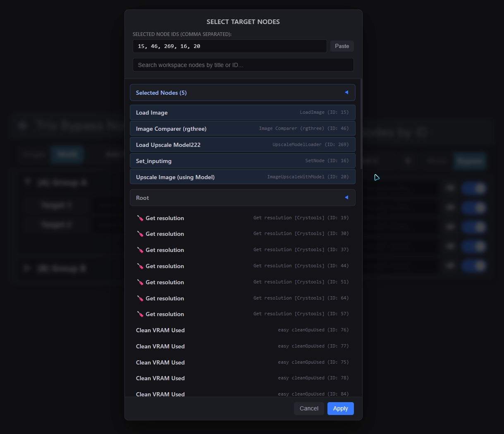Screen dimensions: 504x434
Task: Select Clean VRAM Used node ID 84
Action: (x=243, y=392)
